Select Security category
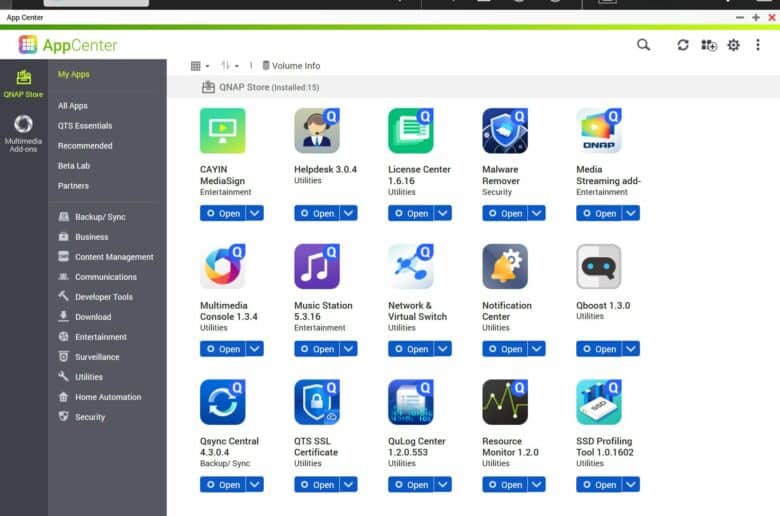780x516 pixels. point(82,417)
